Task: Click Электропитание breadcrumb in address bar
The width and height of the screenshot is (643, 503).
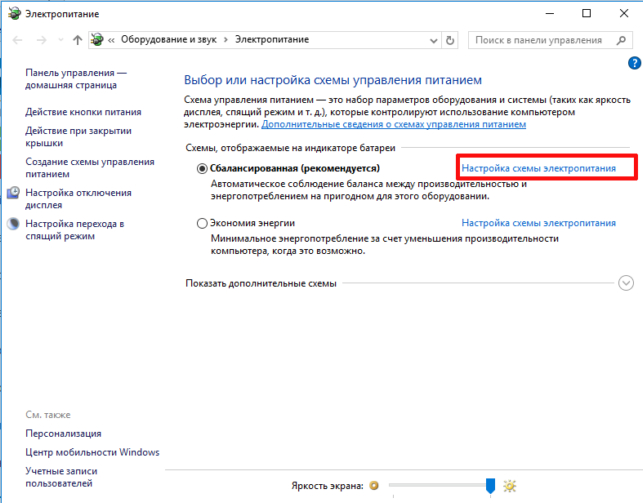Action: click(272, 39)
